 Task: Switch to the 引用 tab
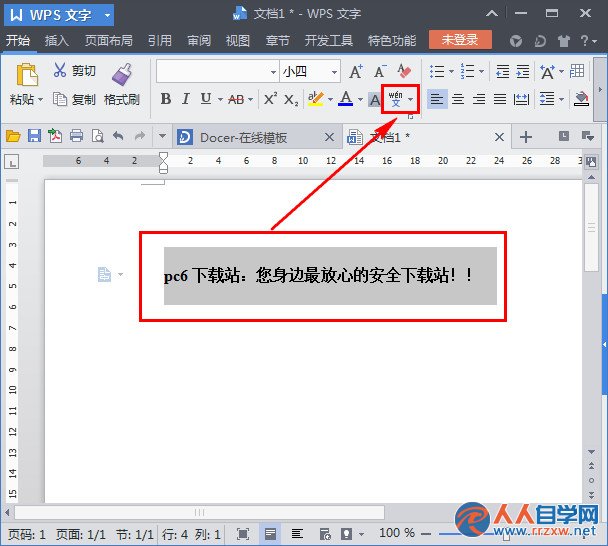[x=159, y=40]
